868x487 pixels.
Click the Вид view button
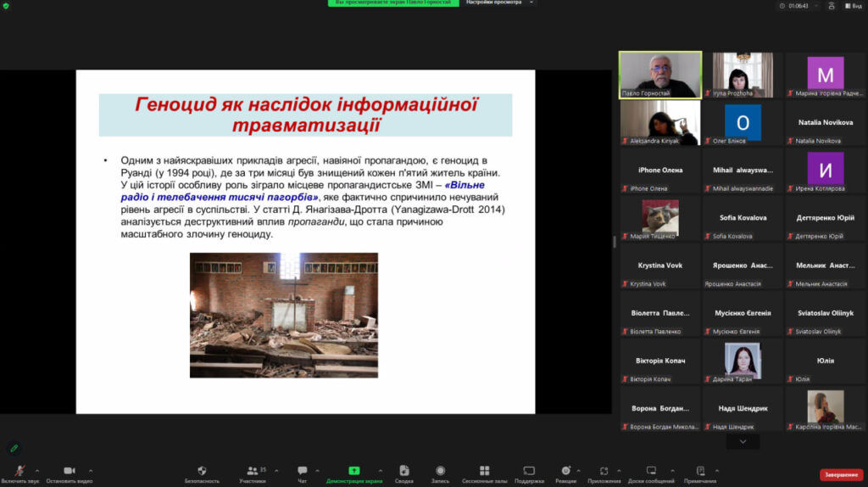pyautogui.click(x=852, y=5)
